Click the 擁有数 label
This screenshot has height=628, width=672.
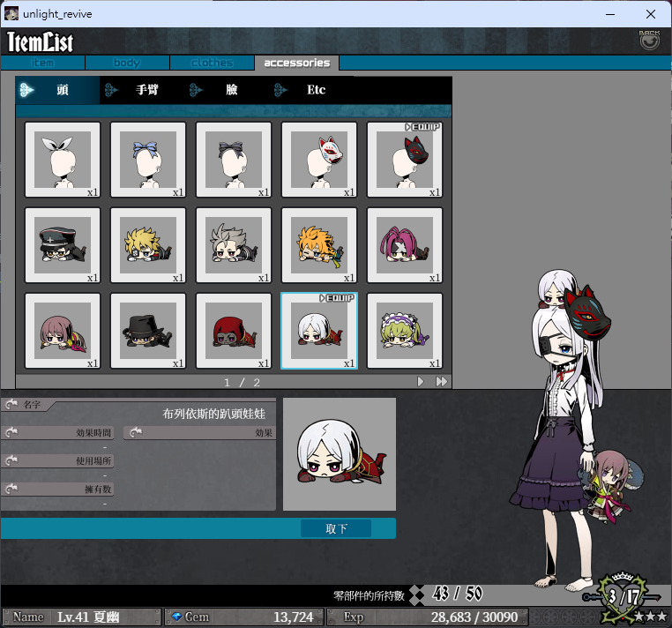(x=98, y=490)
